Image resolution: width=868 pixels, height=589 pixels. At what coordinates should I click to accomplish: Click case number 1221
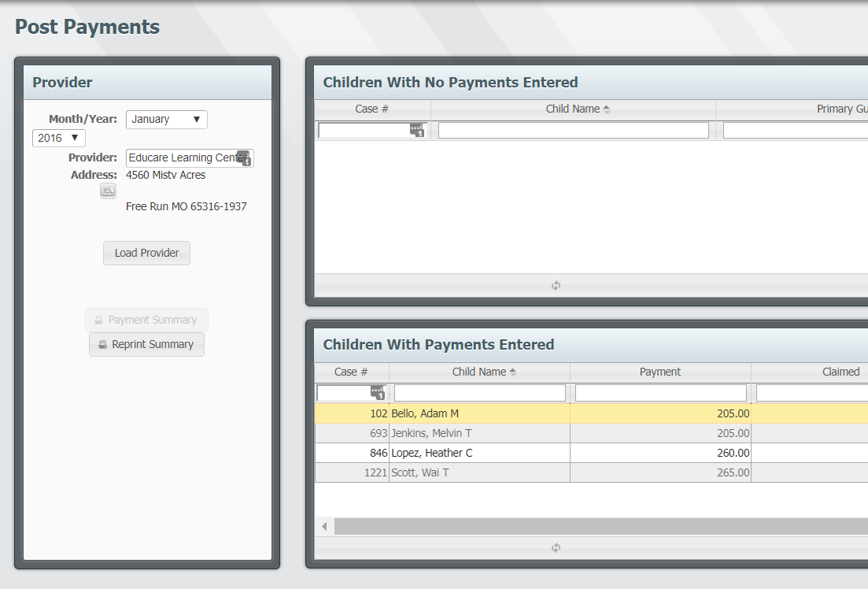[375, 472]
